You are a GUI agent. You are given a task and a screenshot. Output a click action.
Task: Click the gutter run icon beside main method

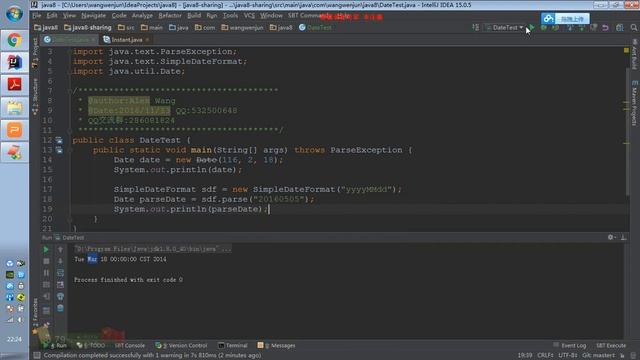pyautogui.click(x=59, y=150)
